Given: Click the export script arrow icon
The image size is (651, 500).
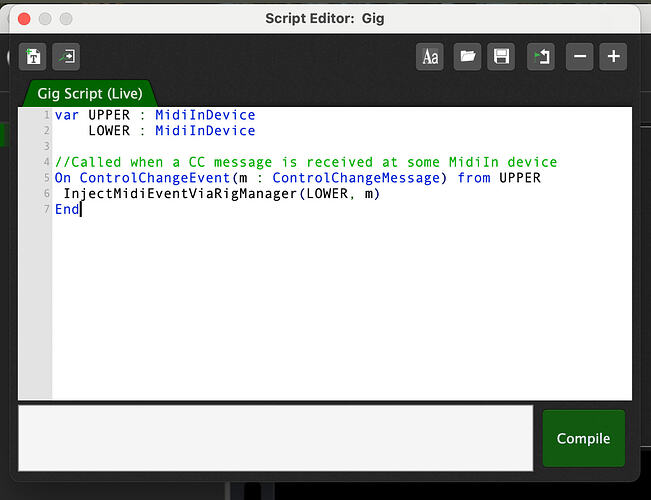Looking at the screenshot, I should 541,56.
